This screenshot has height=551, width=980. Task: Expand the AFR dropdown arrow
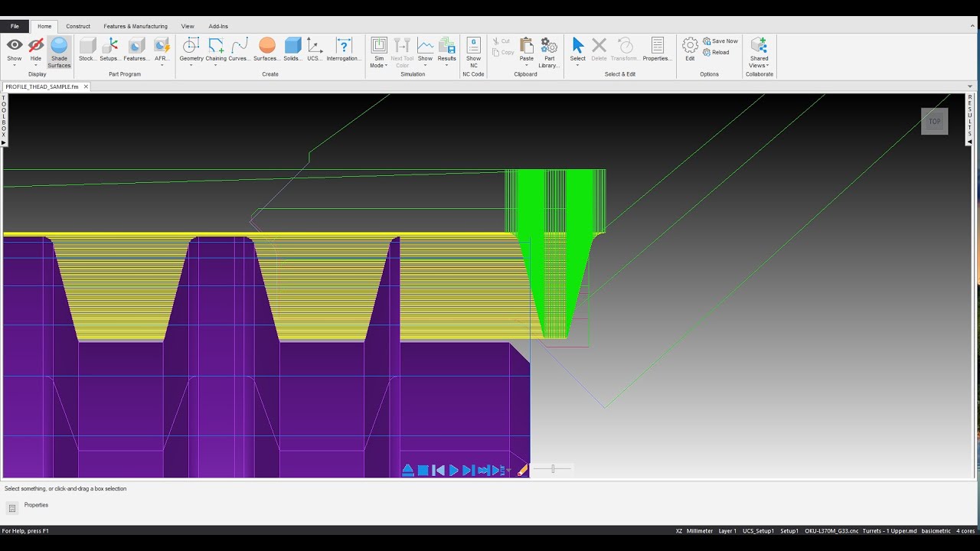(162, 66)
